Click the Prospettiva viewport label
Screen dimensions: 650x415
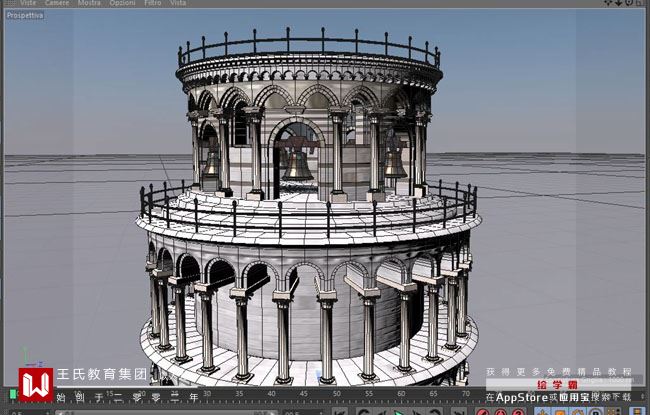(x=25, y=15)
